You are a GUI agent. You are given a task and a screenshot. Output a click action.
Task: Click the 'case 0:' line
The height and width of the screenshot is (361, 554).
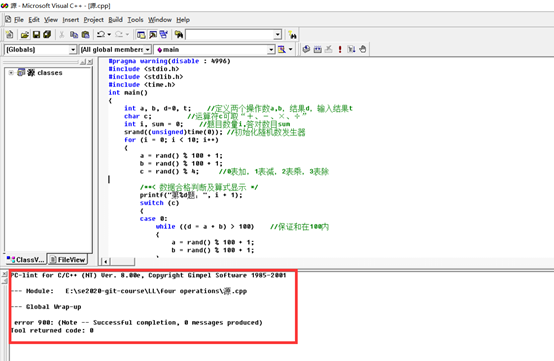(153, 219)
